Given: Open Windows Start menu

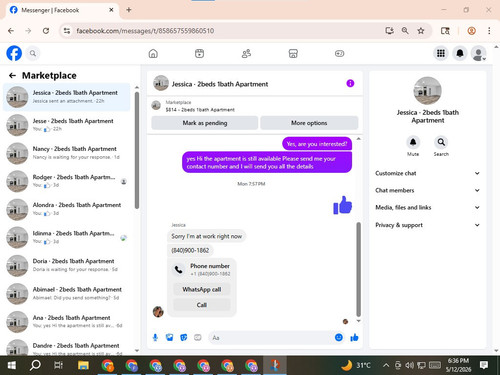Looking at the screenshot, I should 12,365.
